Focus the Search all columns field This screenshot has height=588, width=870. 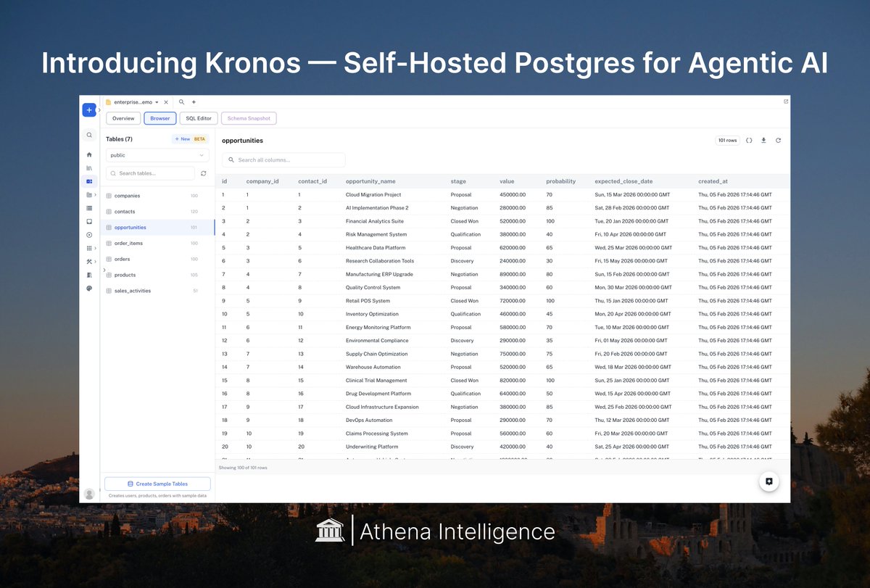click(283, 160)
